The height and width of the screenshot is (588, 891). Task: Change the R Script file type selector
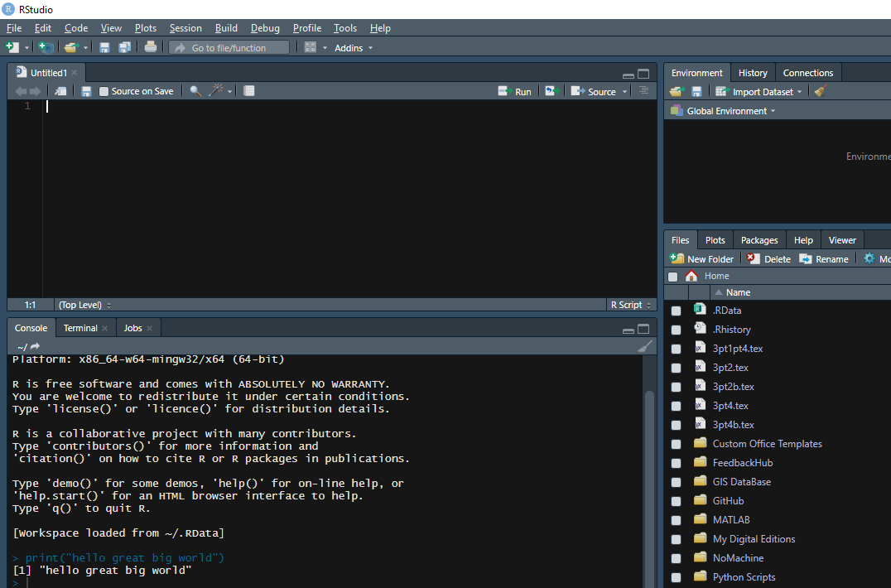pos(631,305)
